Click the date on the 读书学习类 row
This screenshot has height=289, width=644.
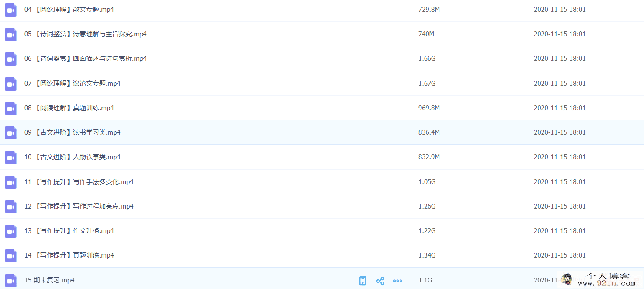click(560, 132)
